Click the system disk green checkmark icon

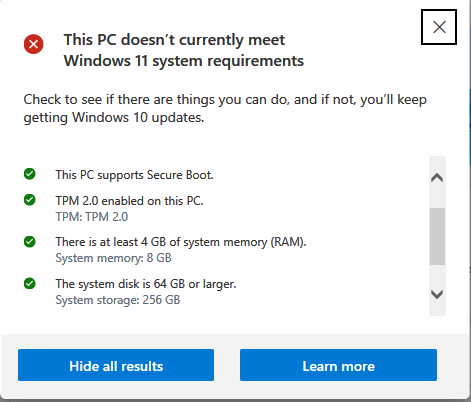30,284
